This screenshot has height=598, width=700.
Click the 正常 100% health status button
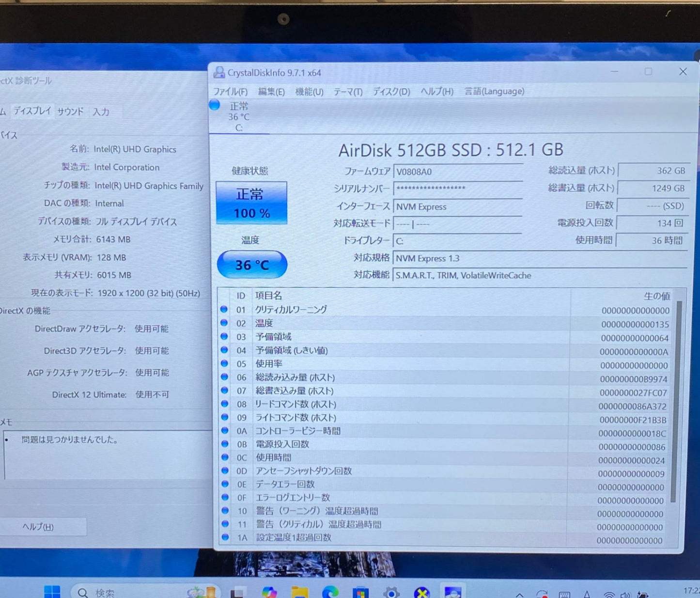(250, 203)
